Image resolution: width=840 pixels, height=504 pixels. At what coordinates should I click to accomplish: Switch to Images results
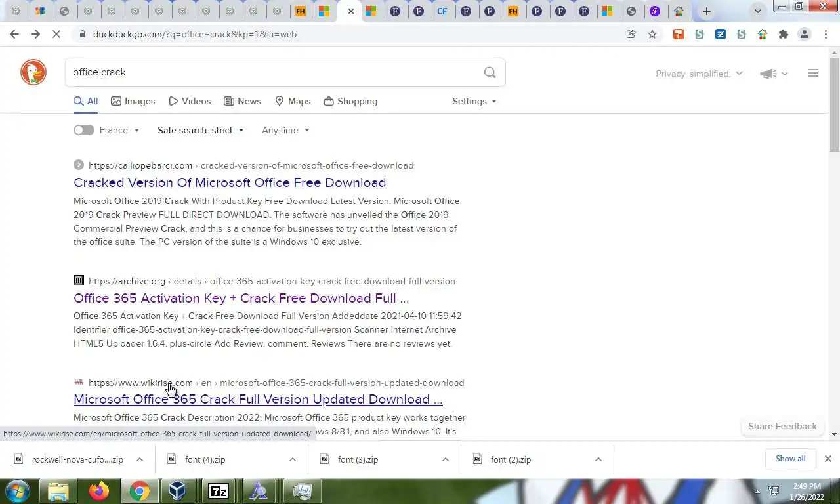point(133,101)
